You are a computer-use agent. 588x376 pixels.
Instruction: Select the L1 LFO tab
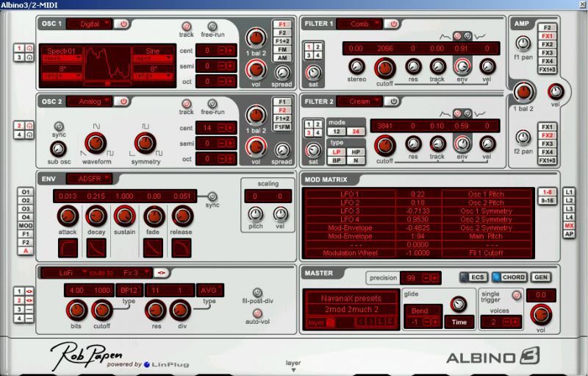(569, 192)
